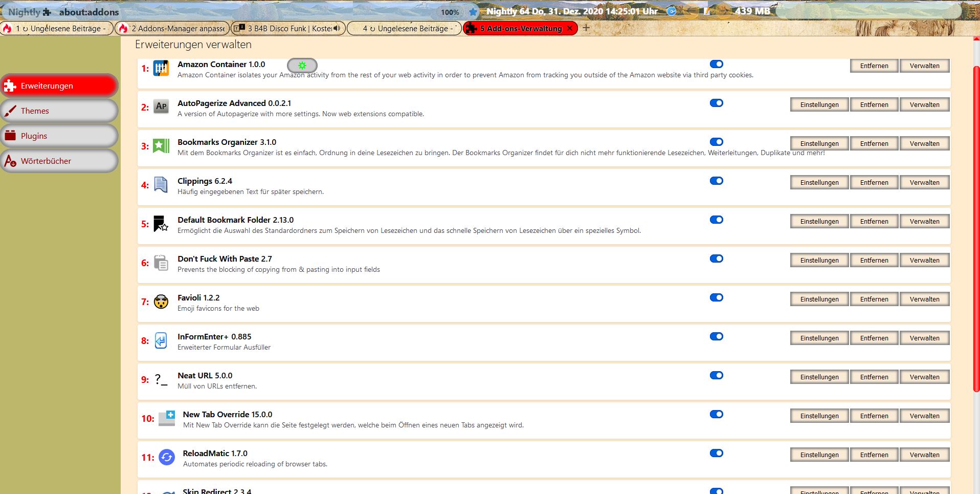980x494 pixels.
Task: Click the Clippings document icon
Action: (x=161, y=185)
